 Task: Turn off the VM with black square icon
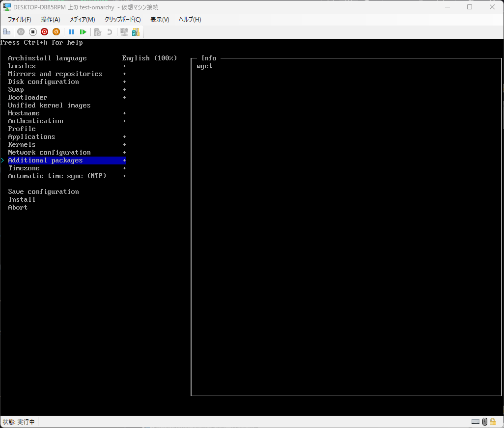33,32
